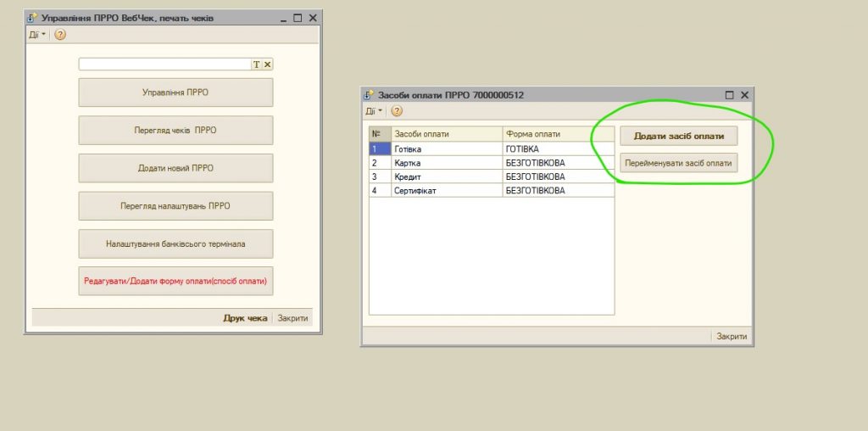Select the Картка row in payment table

point(447,163)
